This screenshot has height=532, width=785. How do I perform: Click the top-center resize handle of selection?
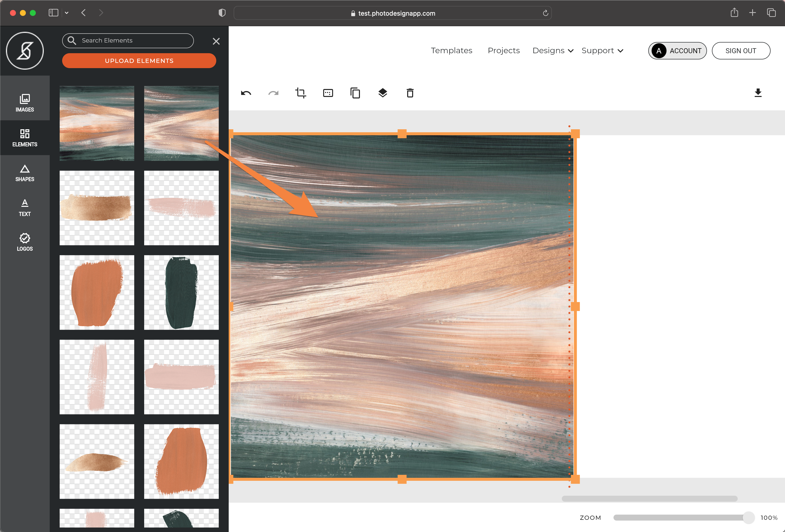(402, 134)
